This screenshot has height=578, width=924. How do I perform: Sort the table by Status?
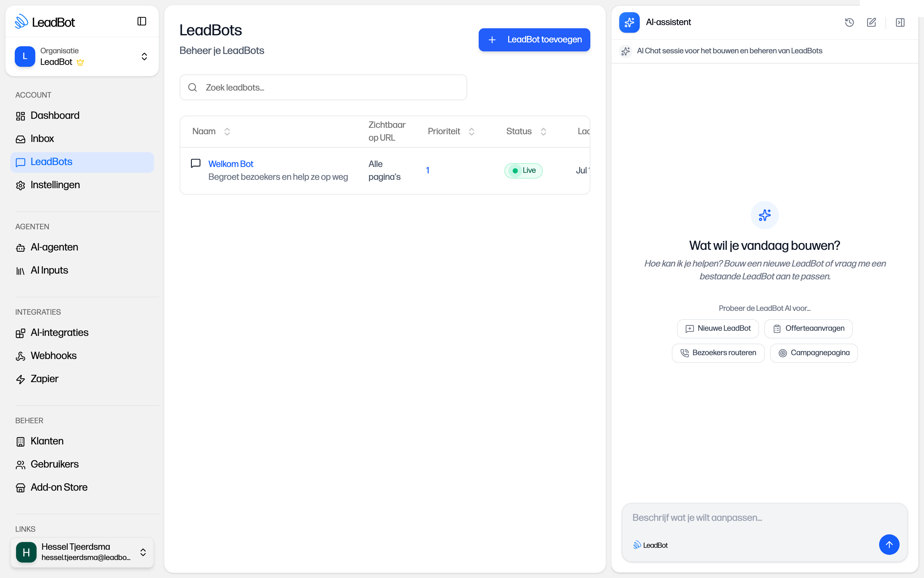click(526, 132)
